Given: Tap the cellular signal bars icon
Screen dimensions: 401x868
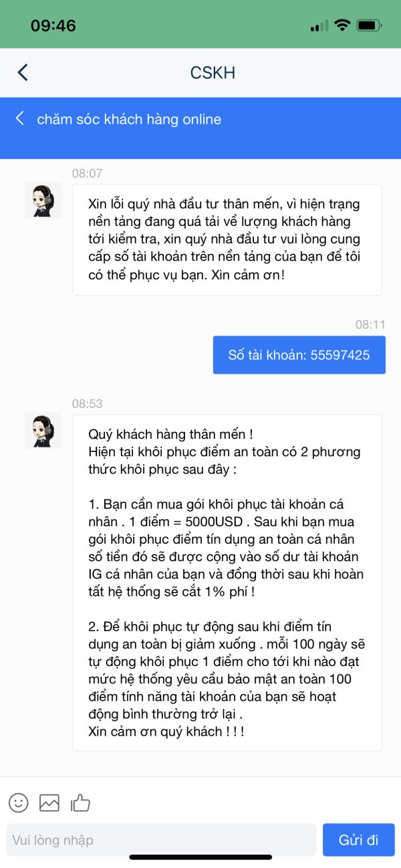Looking at the screenshot, I should coord(319,26).
